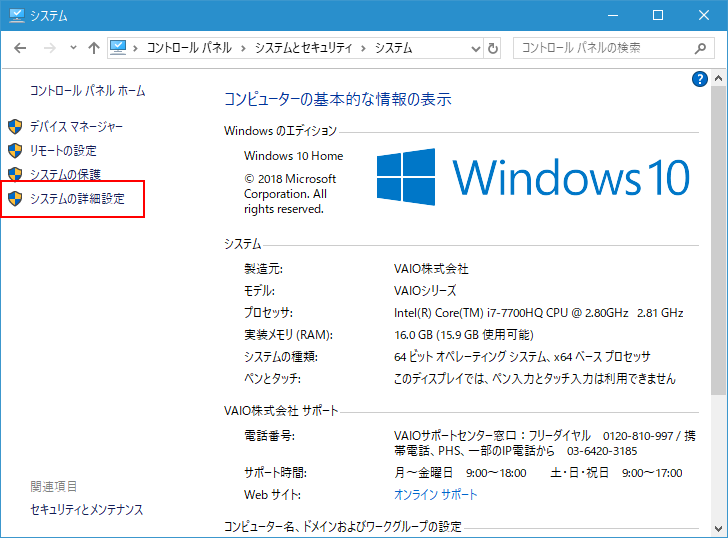Open オンライン サポート website link
728x538 pixels.
point(436,495)
